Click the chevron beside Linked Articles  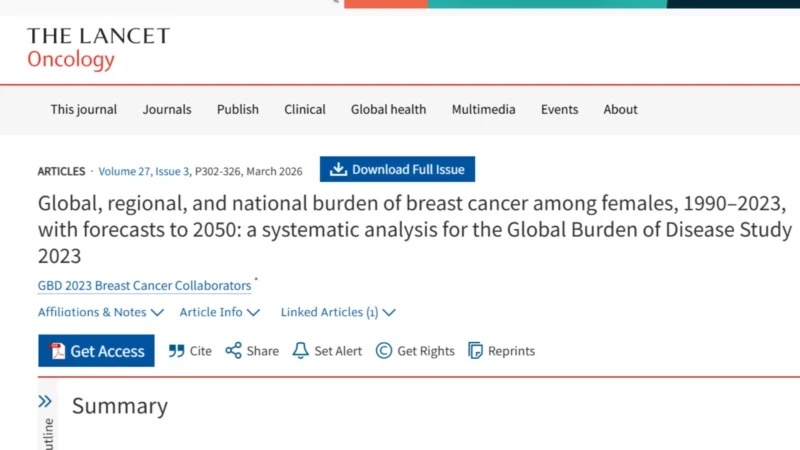(389, 312)
